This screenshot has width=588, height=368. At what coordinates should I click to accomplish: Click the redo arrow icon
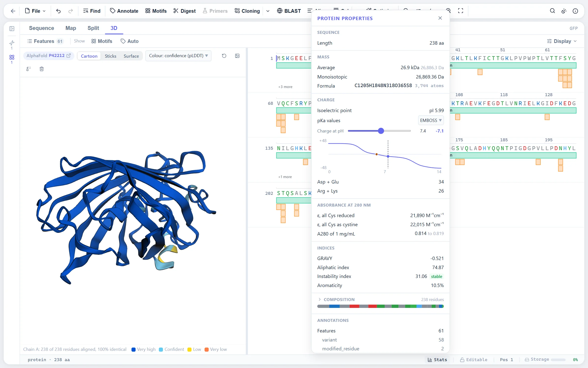(71, 11)
